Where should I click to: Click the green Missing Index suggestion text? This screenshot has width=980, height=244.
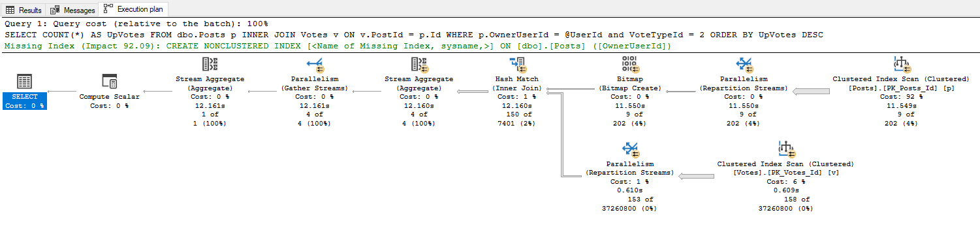pyautogui.click(x=337, y=46)
